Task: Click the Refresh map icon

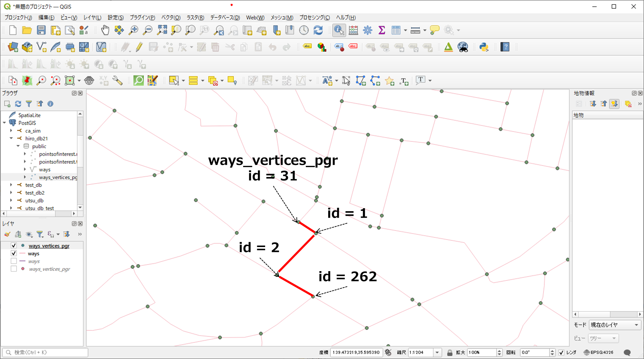Action: (x=318, y=30)
